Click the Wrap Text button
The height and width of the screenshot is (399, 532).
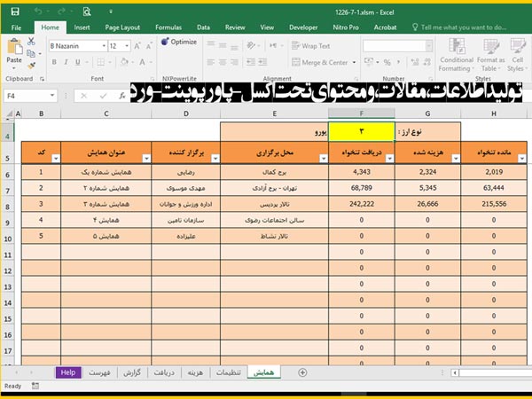(x=311, y=46)
